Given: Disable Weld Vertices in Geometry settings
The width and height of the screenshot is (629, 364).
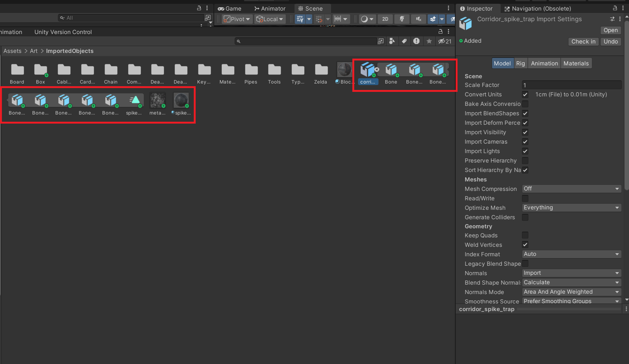Looking at the screenshot, I should coord(525,245).
